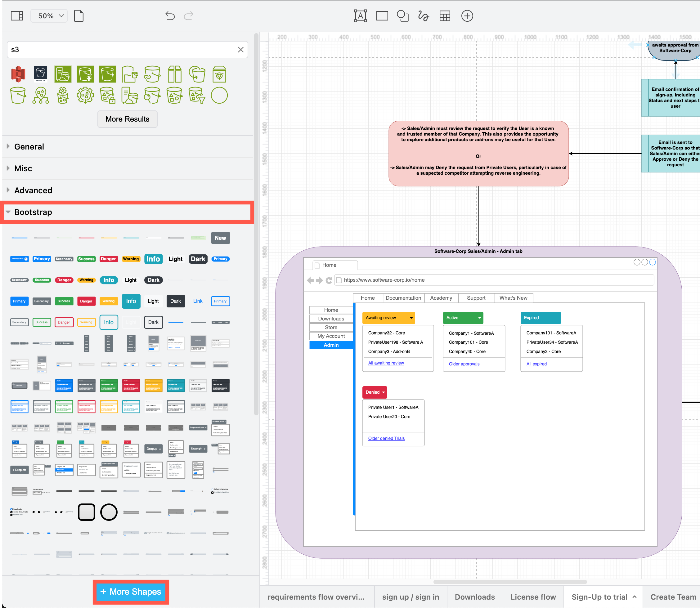
Task: Open the 50% zoom level dropdown
Action: 49,16
